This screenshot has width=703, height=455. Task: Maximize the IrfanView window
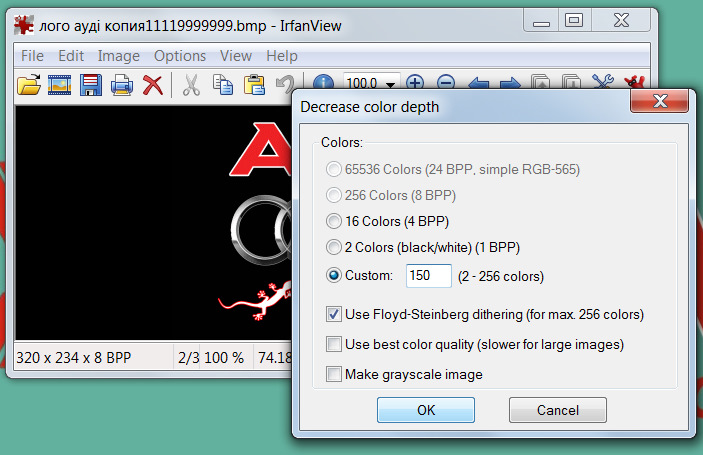click(x=574, y=20)
